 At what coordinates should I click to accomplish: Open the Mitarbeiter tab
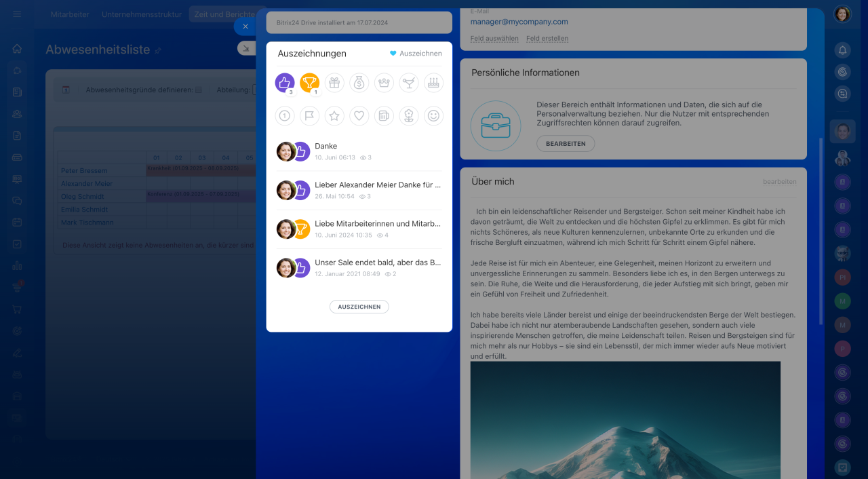point(70,14)
